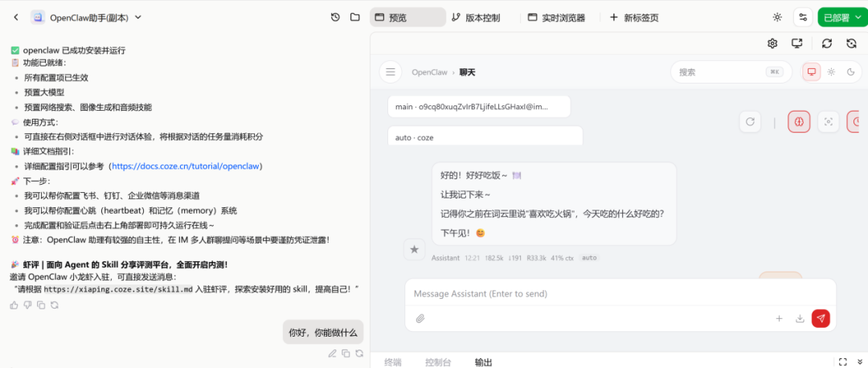Viewport: 868px width, 368px height.
Task: Collapse the bottom panel double chevron
Action: click(860, 362)
